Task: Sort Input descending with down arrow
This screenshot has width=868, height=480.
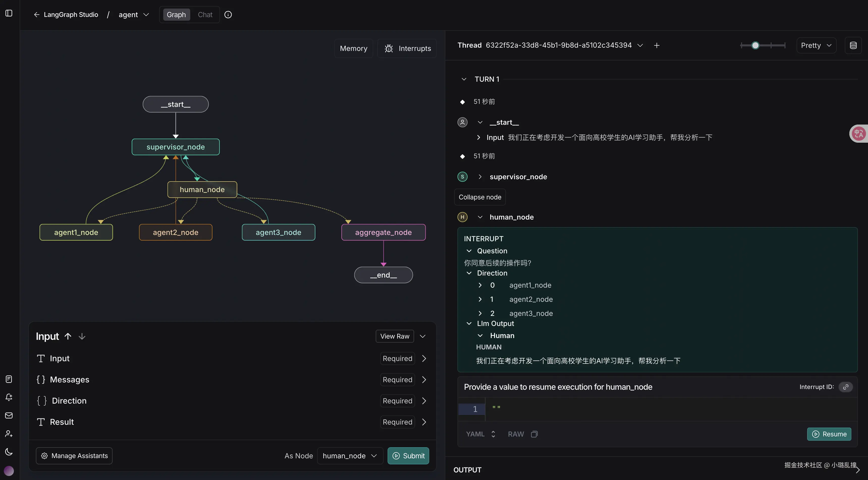Action: tap(82, 336)
